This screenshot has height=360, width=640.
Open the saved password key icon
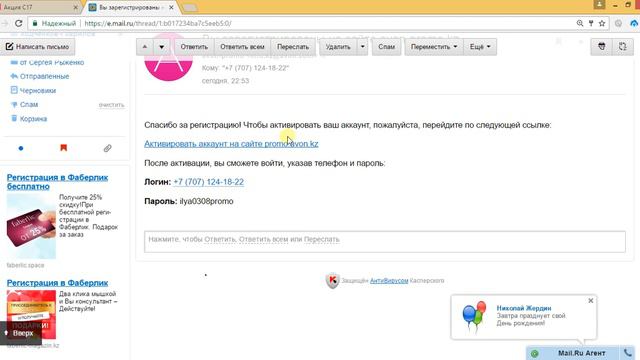591,23
